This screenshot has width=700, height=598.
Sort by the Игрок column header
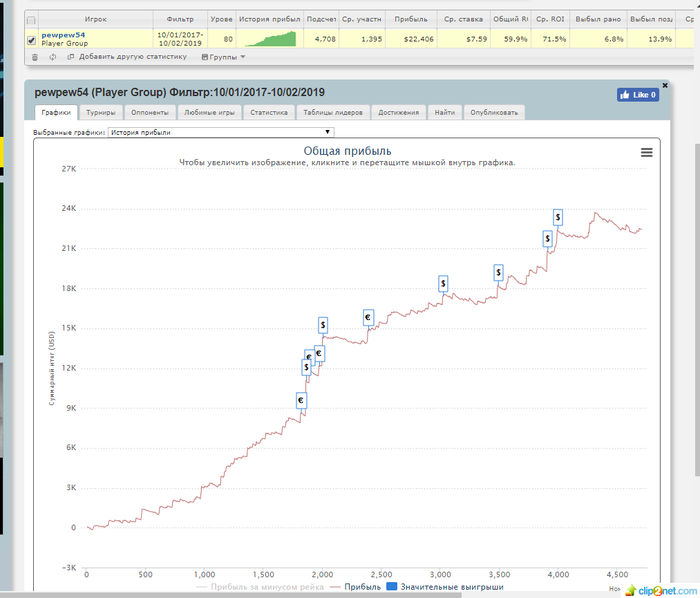[x=96, y=20]
